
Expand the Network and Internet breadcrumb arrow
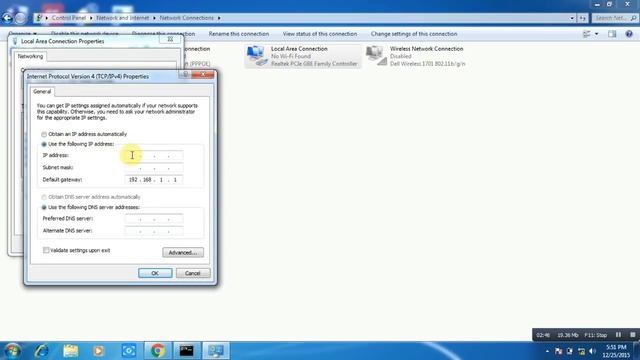tap(154, 18)
